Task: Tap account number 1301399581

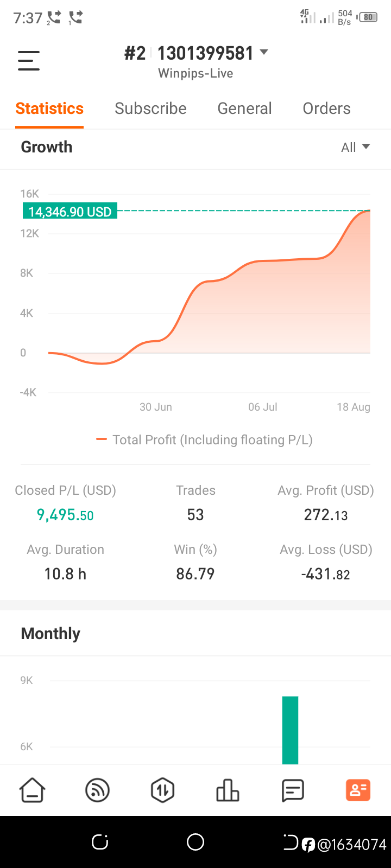Action: [205, 53]
